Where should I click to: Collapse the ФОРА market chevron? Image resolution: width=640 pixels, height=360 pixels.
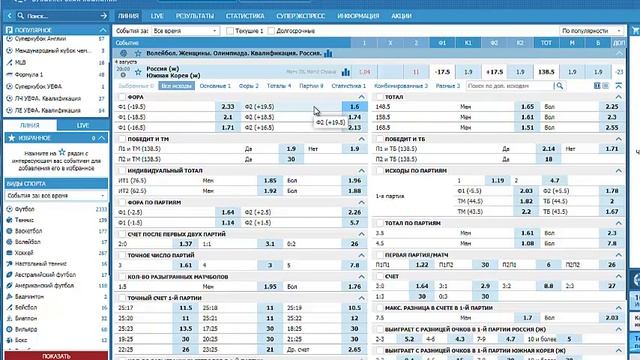[361, 97]
